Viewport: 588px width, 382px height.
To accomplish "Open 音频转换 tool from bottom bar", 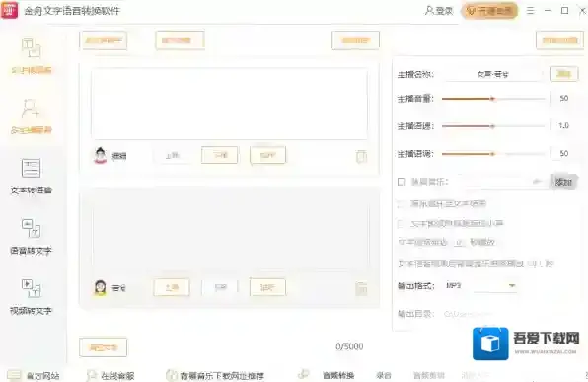I will point(338,375).
